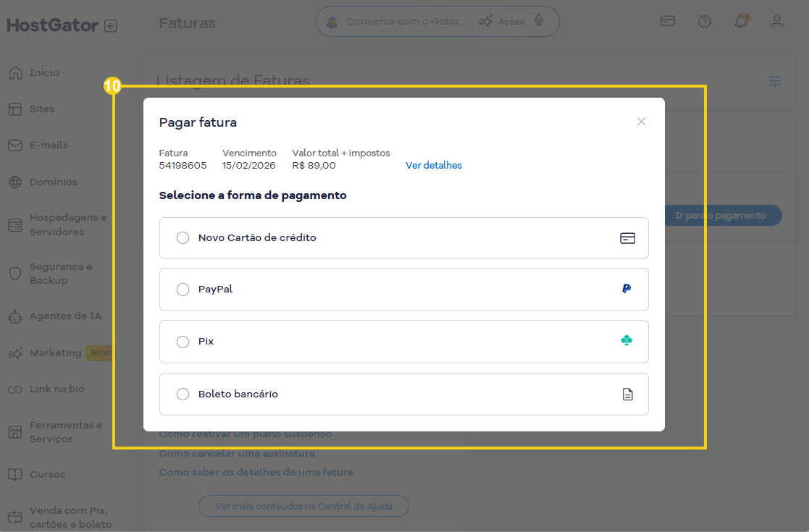Activate the microphone icon in the Gator chat bar
Viewport: 809px width, 532px height.
(540, 20)
